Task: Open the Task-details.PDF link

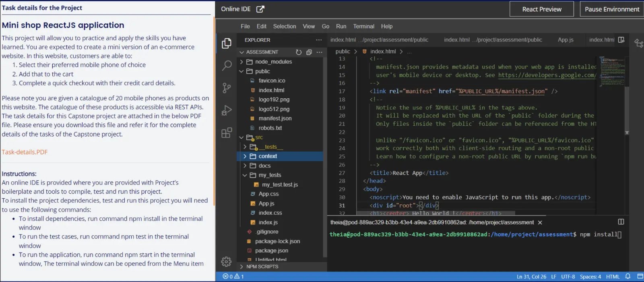Action: tap(25, 152)
